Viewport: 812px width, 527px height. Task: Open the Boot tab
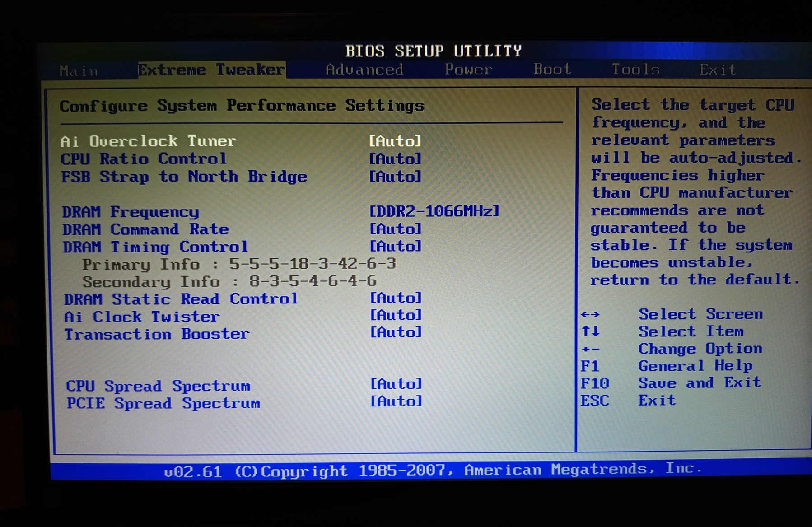[x=552, y=69]
